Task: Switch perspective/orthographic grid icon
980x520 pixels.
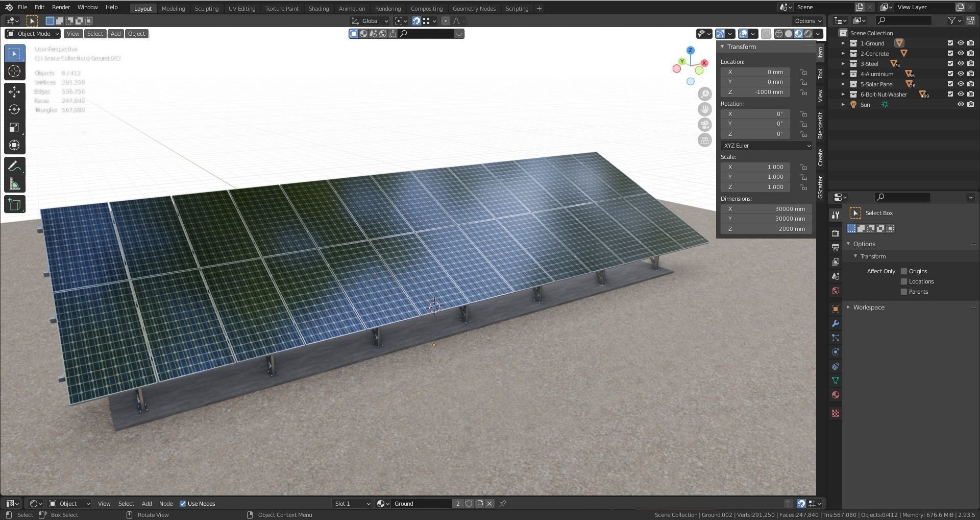Action: click(705, 140)
